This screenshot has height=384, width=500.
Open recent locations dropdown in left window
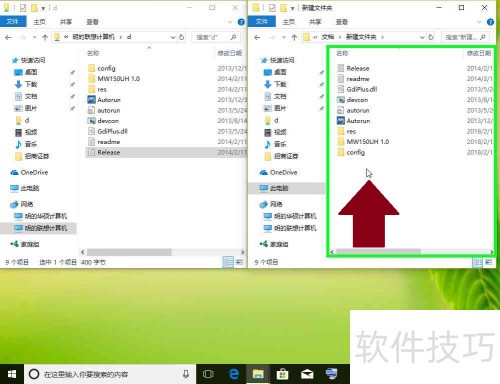pyautogui.click(x=34, y=37)
